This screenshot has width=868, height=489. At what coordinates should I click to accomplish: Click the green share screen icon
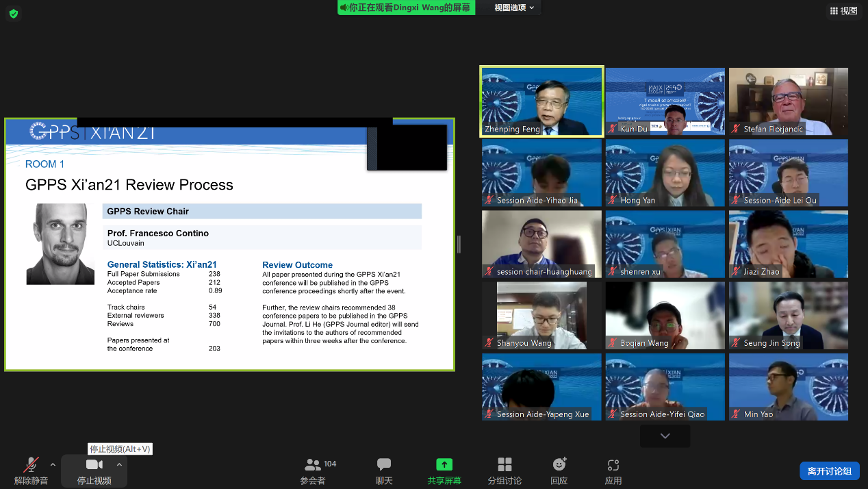coord(444,465)
